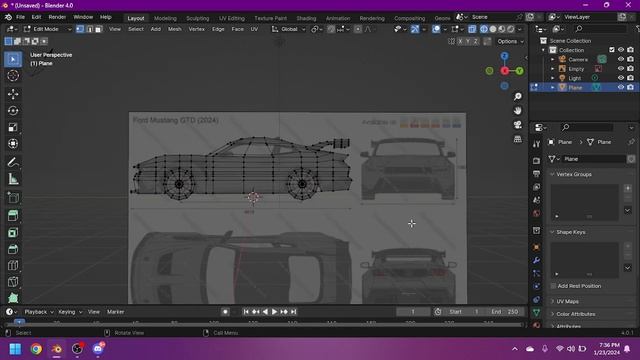The height and width of the screenshot is (360, 640).
Task: Select the Extrude Region tool
Action: [13, 216]
